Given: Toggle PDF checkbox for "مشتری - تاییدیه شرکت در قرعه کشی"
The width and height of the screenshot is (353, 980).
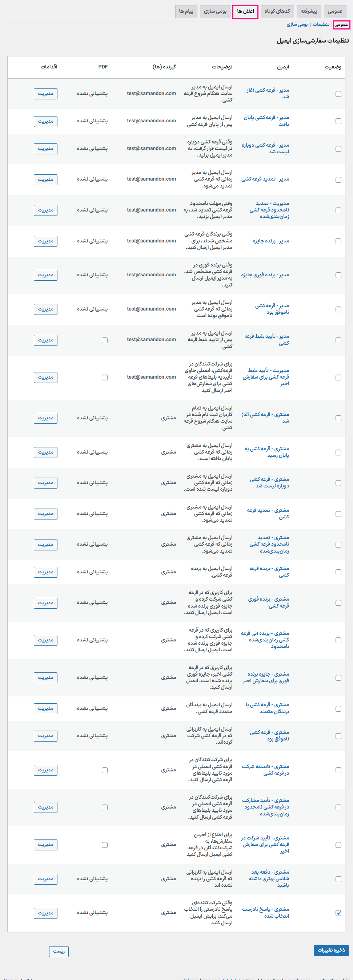Looking at the screenshot, I should pyautogui.click(x=104, y=770).
